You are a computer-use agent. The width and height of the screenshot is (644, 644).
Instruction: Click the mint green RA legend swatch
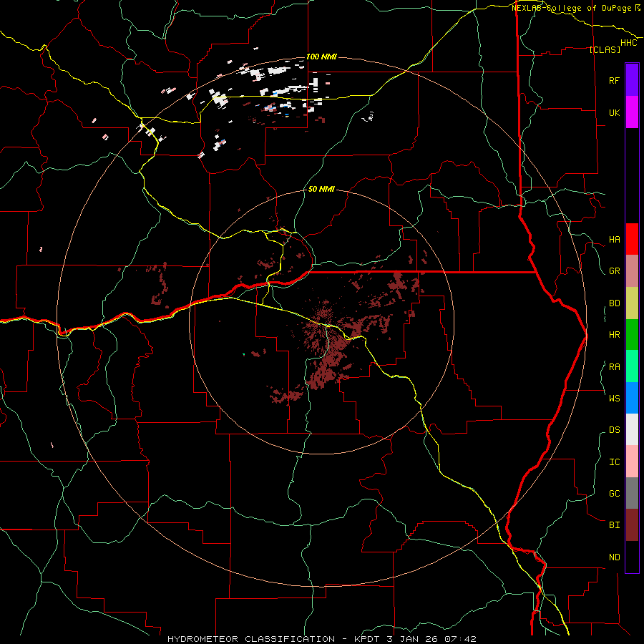[x=632, y=366]
